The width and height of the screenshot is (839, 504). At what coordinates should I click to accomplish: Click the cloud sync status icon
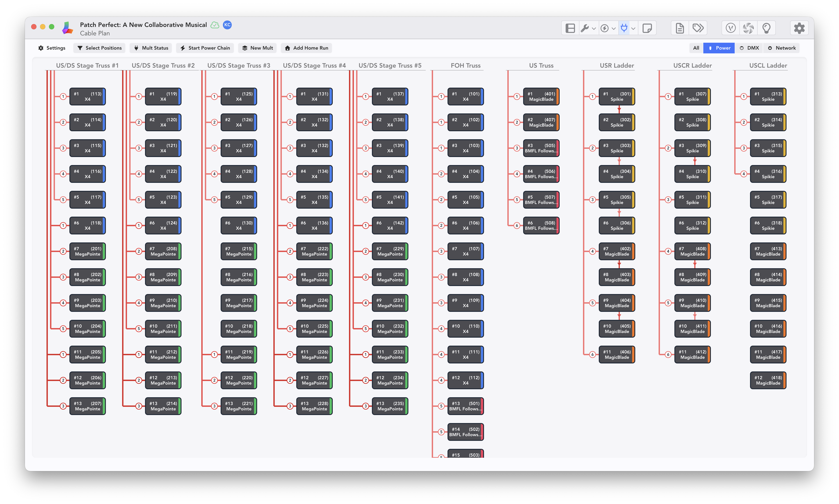point(215,25)
